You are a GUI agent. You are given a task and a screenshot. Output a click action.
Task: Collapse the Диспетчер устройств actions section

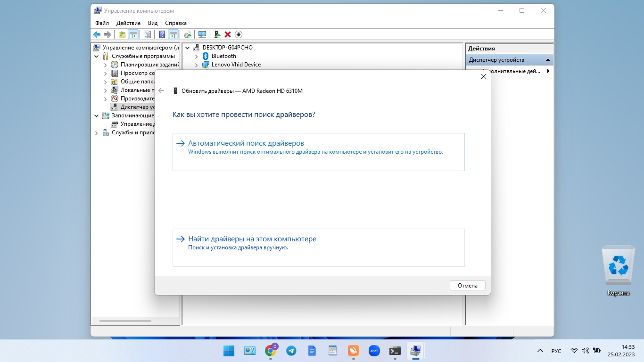coord(548,60)
